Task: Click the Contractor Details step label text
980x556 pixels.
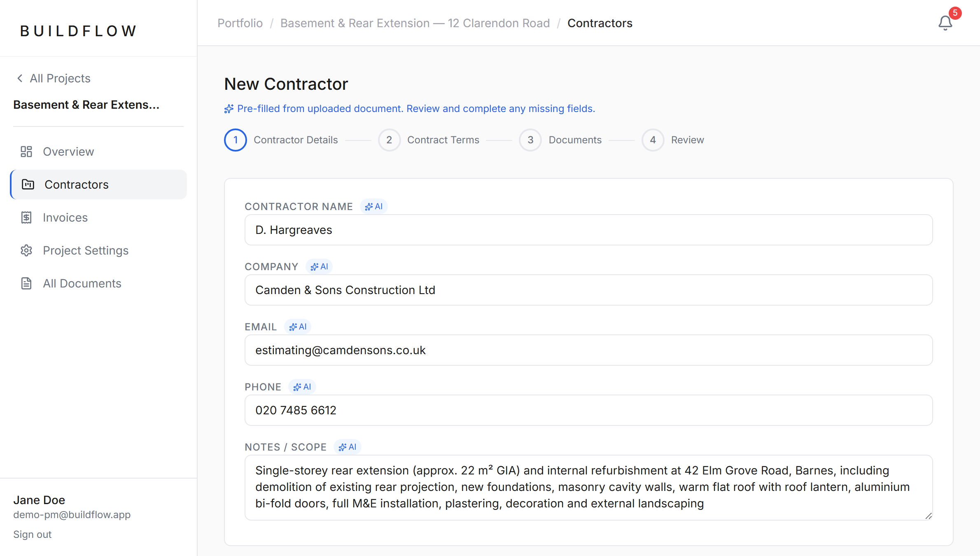Action: 296,140
